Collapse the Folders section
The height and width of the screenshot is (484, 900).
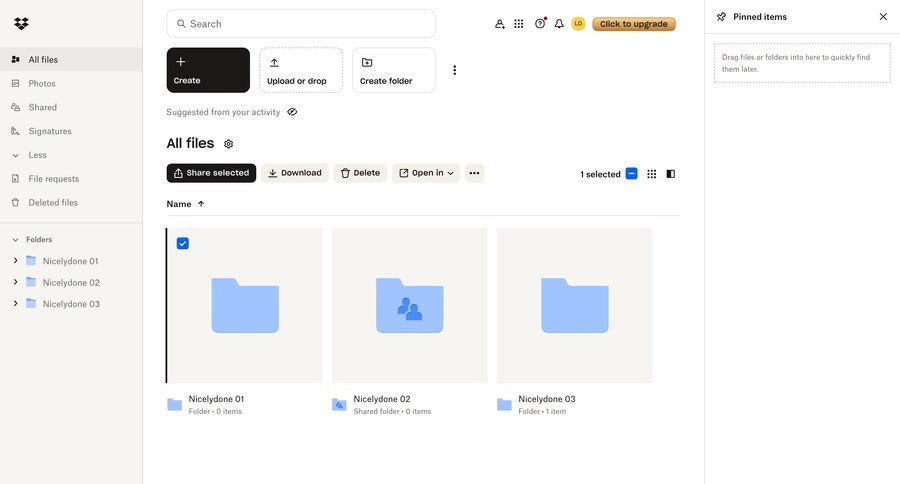click(15, 239)
